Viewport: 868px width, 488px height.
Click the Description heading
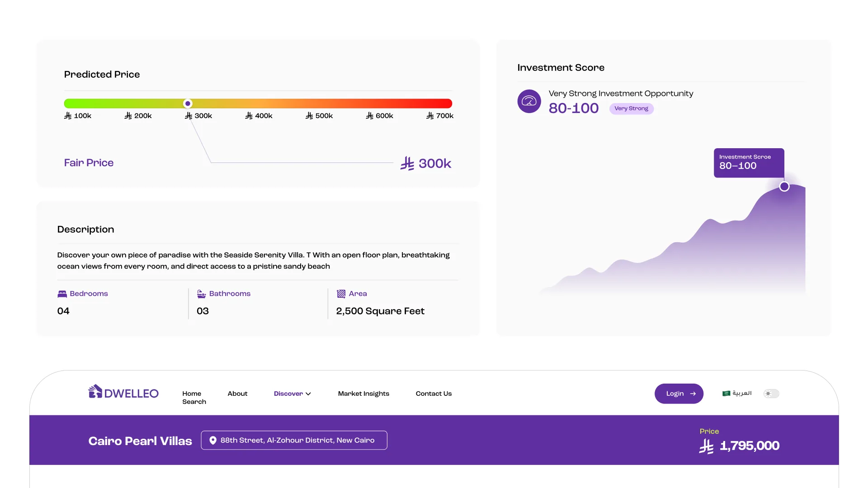click(x=85, y=230)
